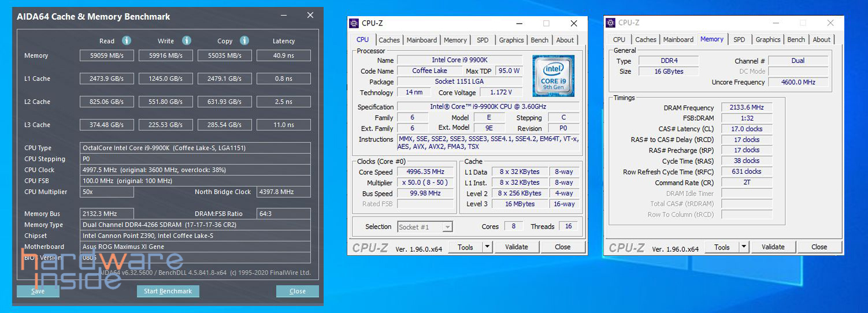Switch to CPU tab in right CPU-Z
The image size is (868, 313).
click(619, 39)
